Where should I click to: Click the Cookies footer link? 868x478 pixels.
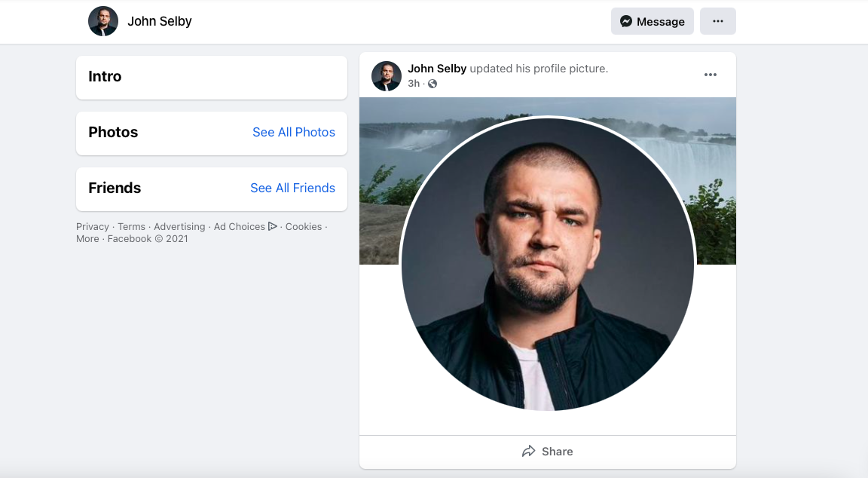coord(304,227)
